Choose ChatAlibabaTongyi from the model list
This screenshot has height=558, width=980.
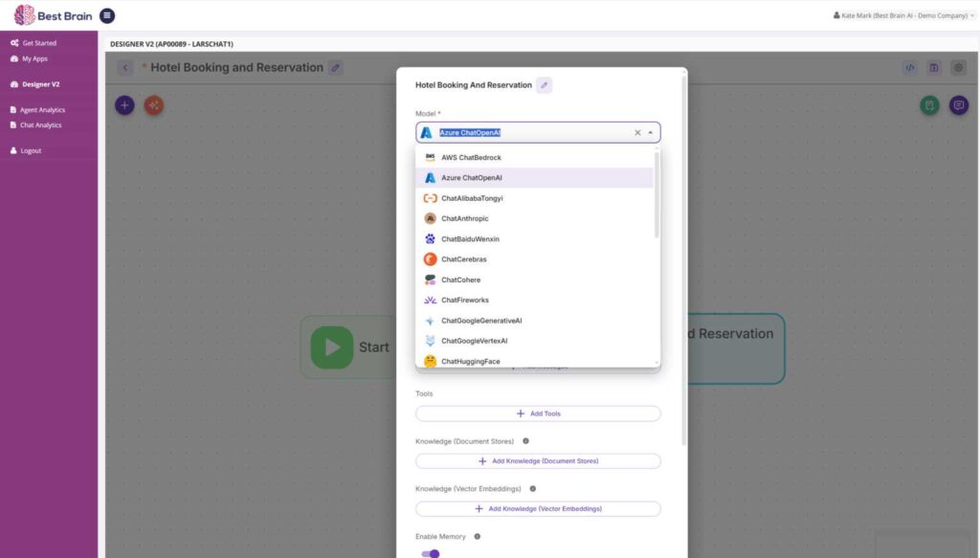pyautogui.click(x=534, y=198)
